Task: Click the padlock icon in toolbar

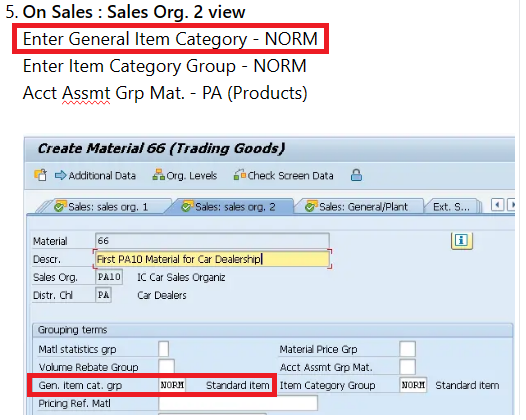Action: [x=356, y=175]
